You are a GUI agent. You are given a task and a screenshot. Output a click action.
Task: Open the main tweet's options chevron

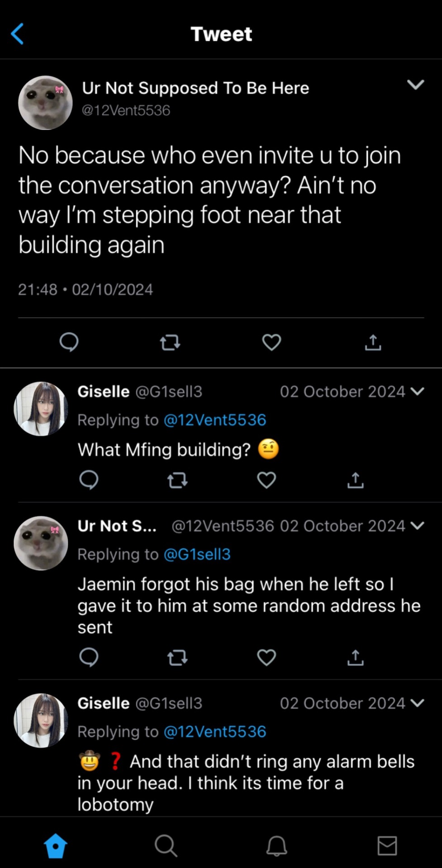point(415,85)
